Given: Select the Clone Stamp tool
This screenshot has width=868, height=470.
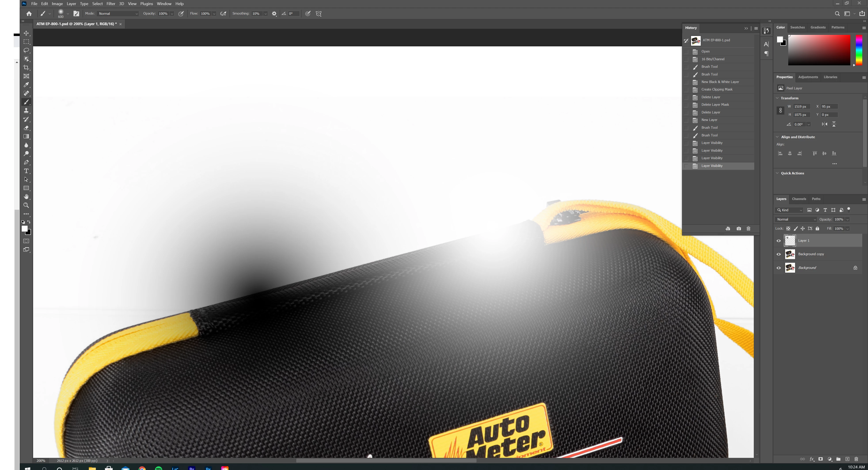Looking at the screenshot, I should (26, 111).
